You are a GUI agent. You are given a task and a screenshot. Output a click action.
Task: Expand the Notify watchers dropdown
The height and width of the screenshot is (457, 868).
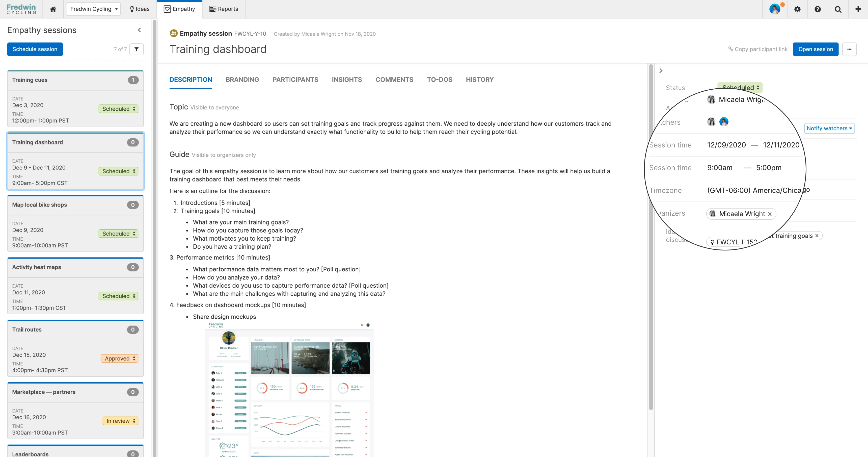click(829, 128)
